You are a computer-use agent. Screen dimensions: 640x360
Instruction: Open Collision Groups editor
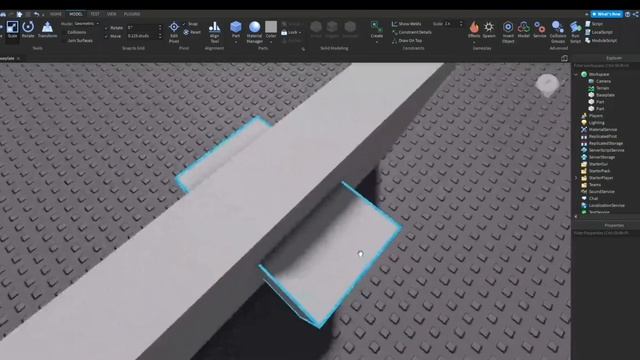558,32
